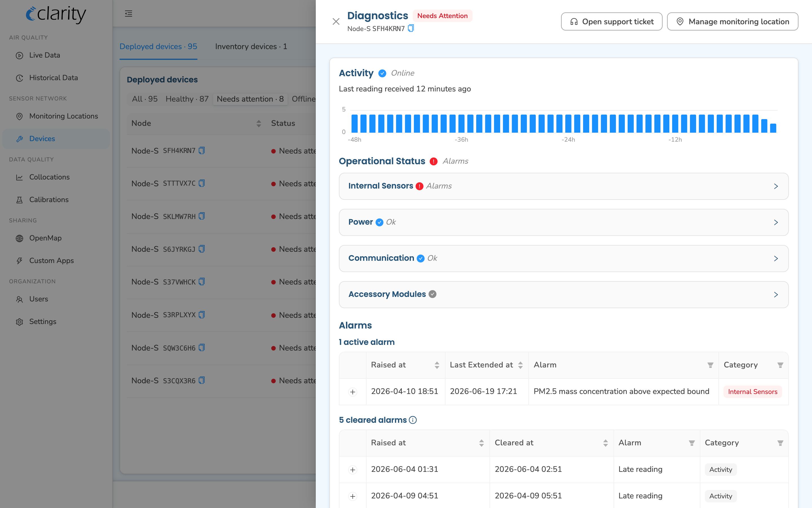The image size is (812, 508).
Task: Filter devices by Needs attention · 8
Action: (x=250, y=99)
